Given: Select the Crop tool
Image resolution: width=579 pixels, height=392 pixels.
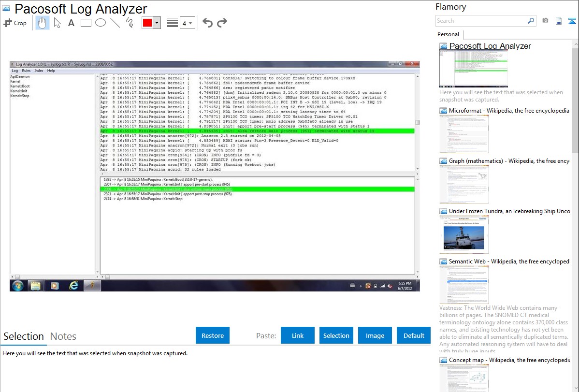Looking at the screenshot, I should click(15, 23).
